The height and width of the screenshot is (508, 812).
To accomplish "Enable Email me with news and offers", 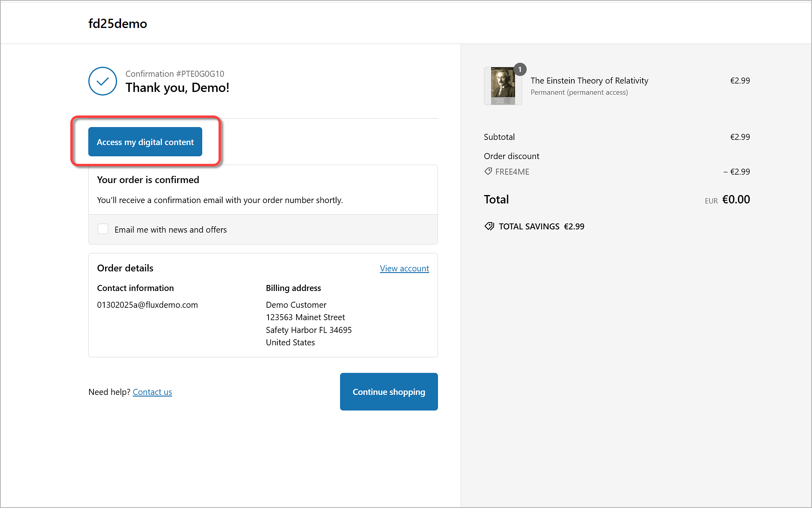I will (103, 229).
